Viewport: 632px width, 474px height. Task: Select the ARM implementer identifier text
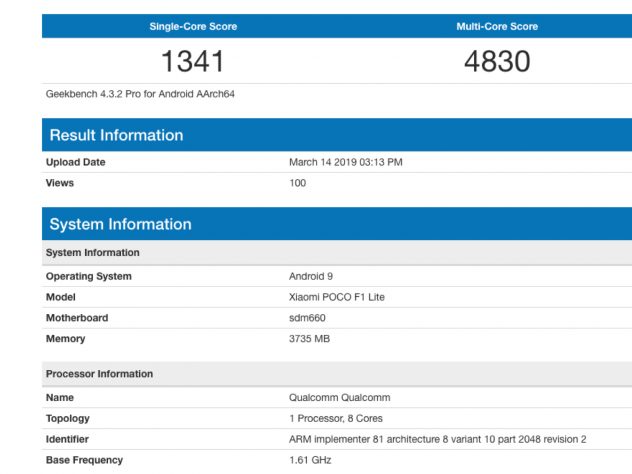tap(437, 439)
